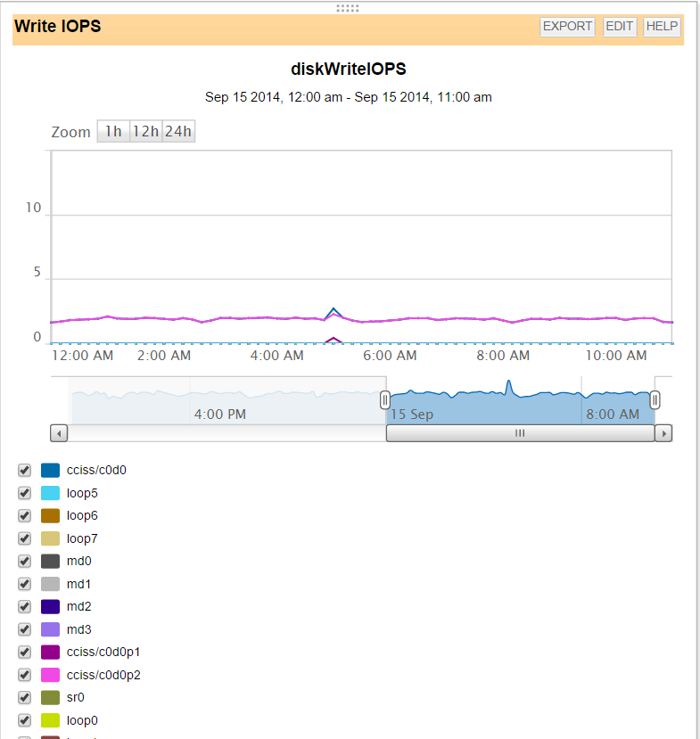Click the lime loop0 color swatch

[x=51, y=720]
